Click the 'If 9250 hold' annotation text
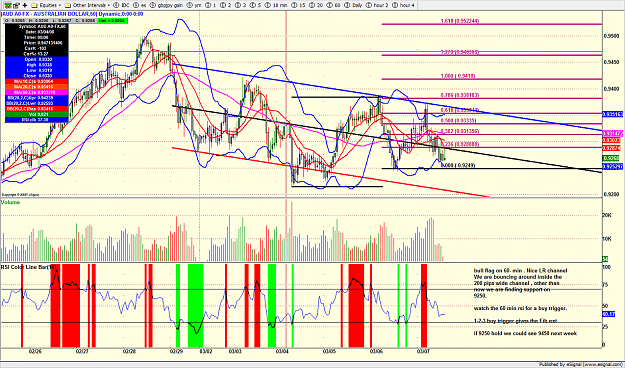Viewport: 625px width, 368px height. 525,333
